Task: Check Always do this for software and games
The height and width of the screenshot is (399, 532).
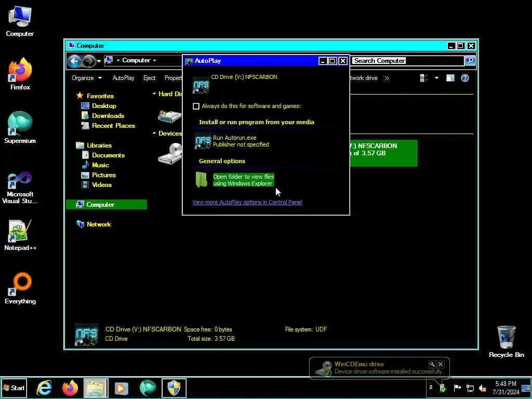Action: (x=196, y=106)
